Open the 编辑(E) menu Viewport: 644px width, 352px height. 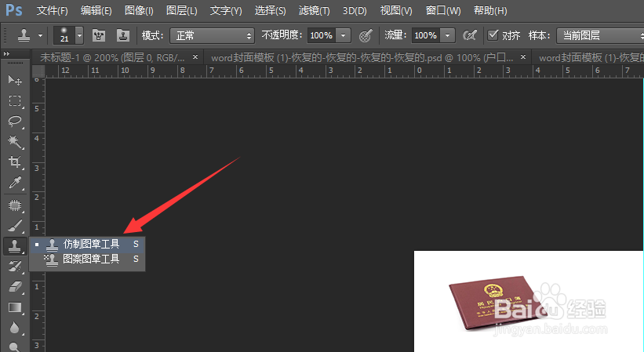96,10
